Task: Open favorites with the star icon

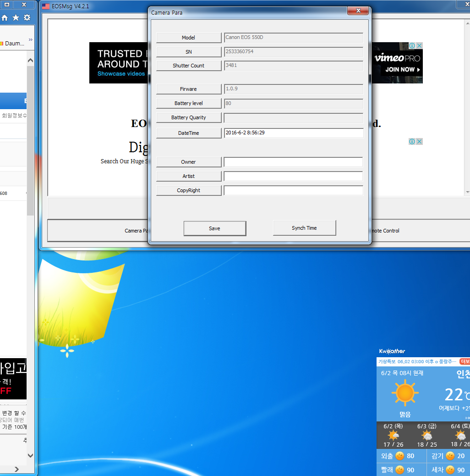Action: click(x=16, y=18)
